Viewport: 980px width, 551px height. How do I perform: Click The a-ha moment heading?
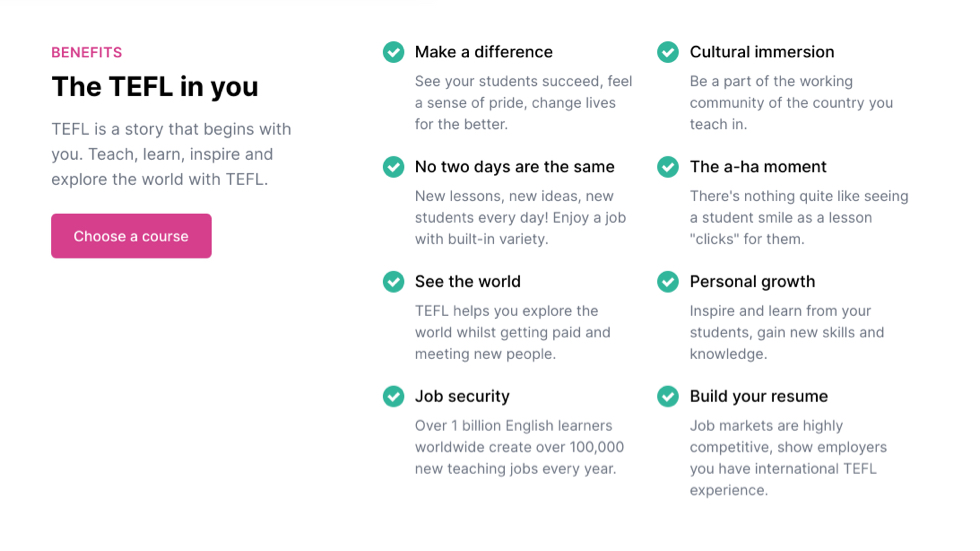[758, 167]
